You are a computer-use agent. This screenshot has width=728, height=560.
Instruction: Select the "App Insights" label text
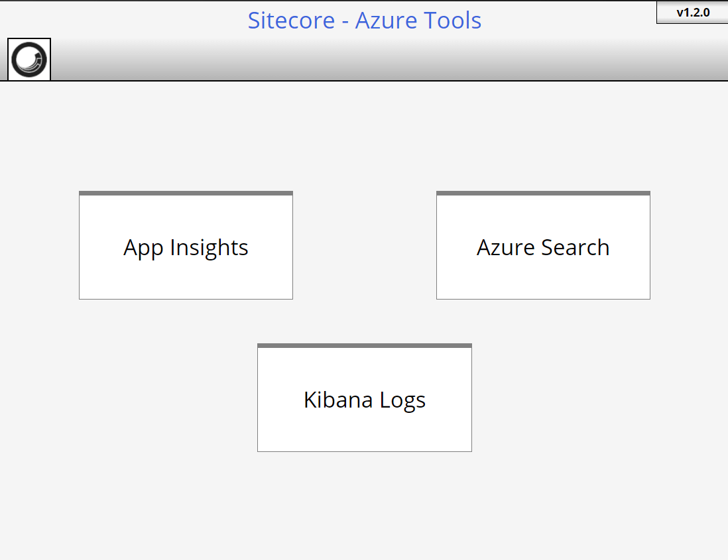point(186,247)
